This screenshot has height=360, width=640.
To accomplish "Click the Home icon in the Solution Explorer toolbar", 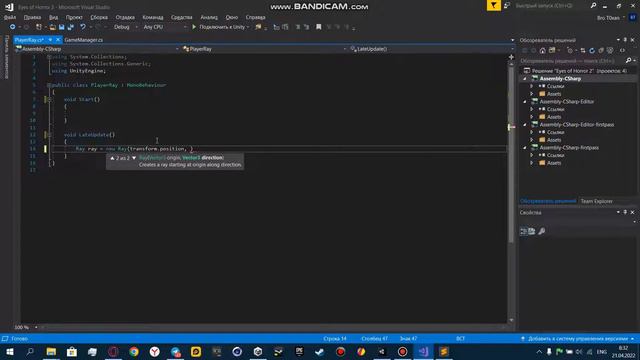I will coord(542,50).
